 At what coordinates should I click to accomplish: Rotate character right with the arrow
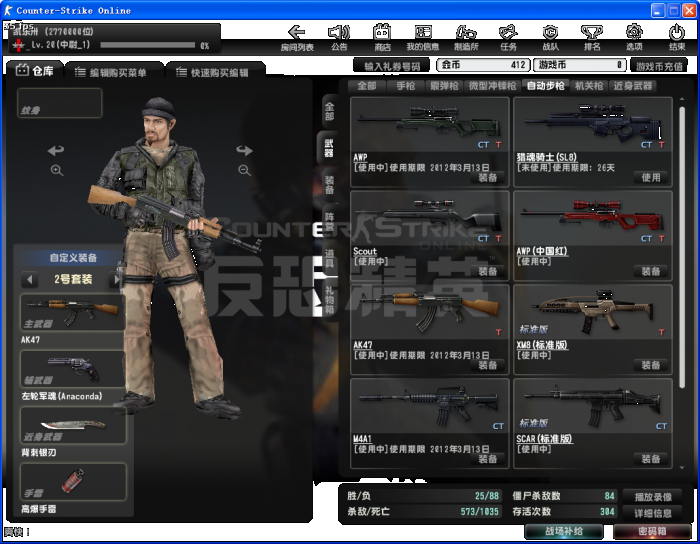[244, 150]
